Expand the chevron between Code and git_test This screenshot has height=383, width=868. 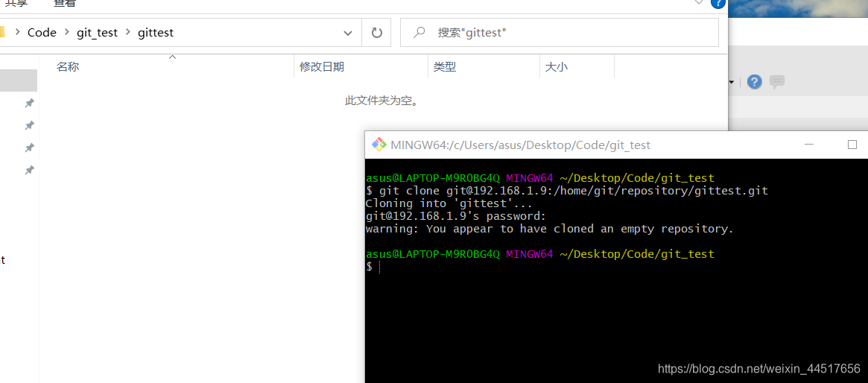point(67,33)
